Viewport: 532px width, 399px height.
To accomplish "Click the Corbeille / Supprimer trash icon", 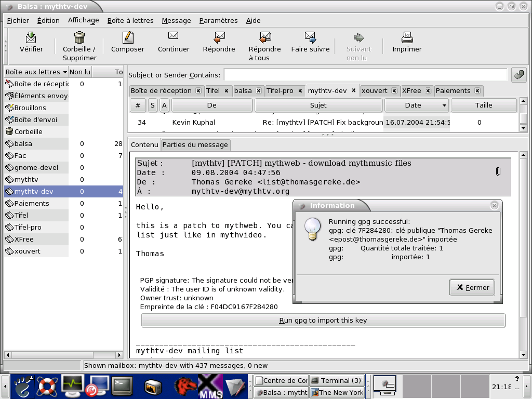I will tap(79, 37).
